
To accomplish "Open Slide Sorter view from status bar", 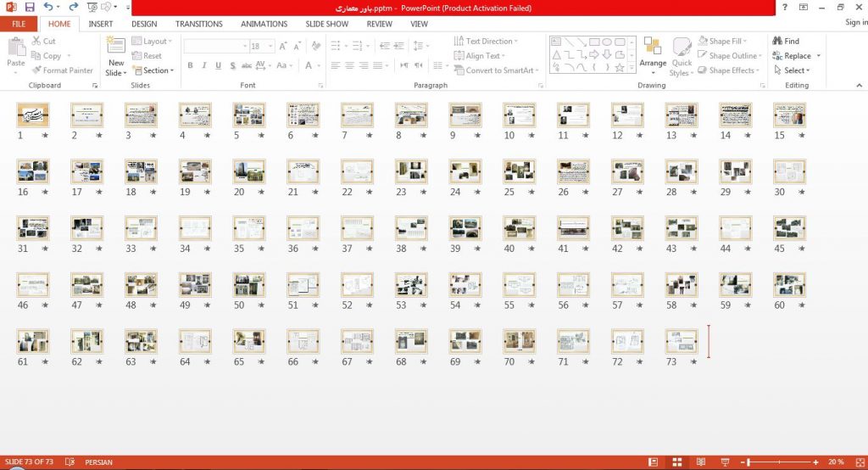I will (676, 462).
